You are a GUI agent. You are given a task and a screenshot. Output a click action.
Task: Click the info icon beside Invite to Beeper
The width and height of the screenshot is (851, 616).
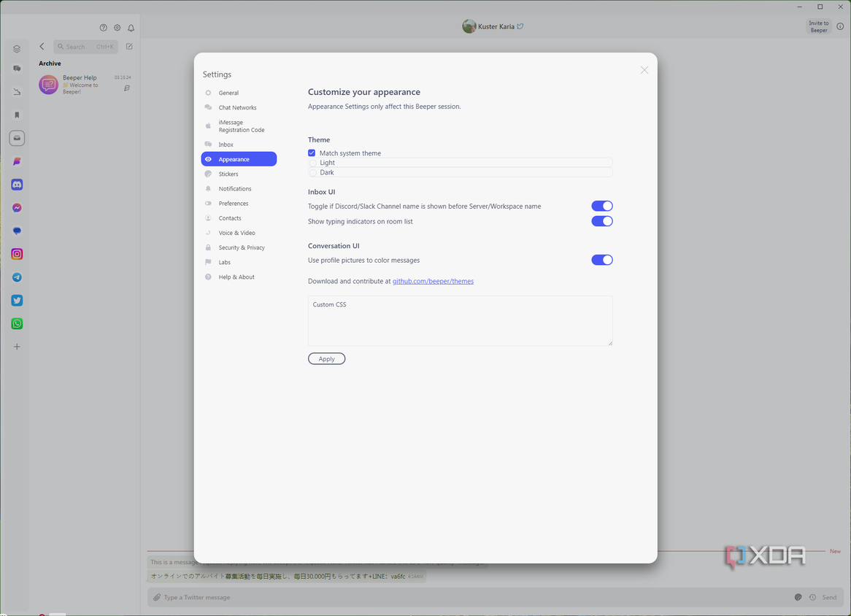(x=840, y=26)
